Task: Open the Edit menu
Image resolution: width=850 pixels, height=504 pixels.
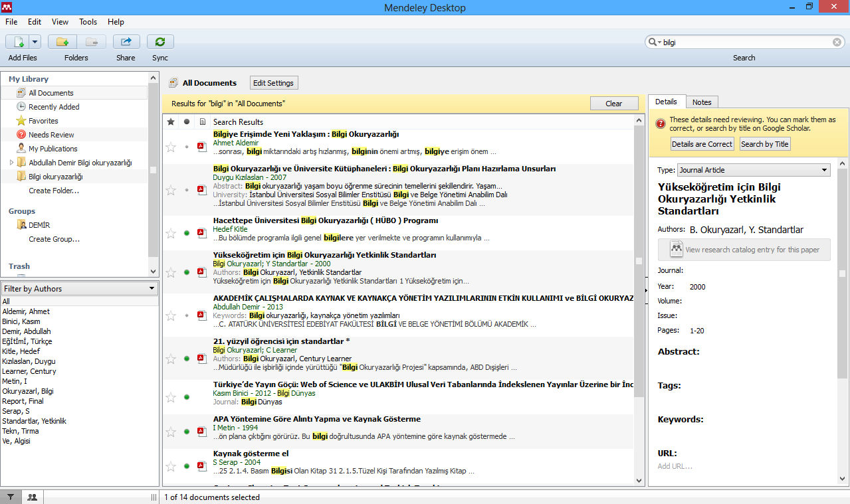Action: tap(35, 22)
